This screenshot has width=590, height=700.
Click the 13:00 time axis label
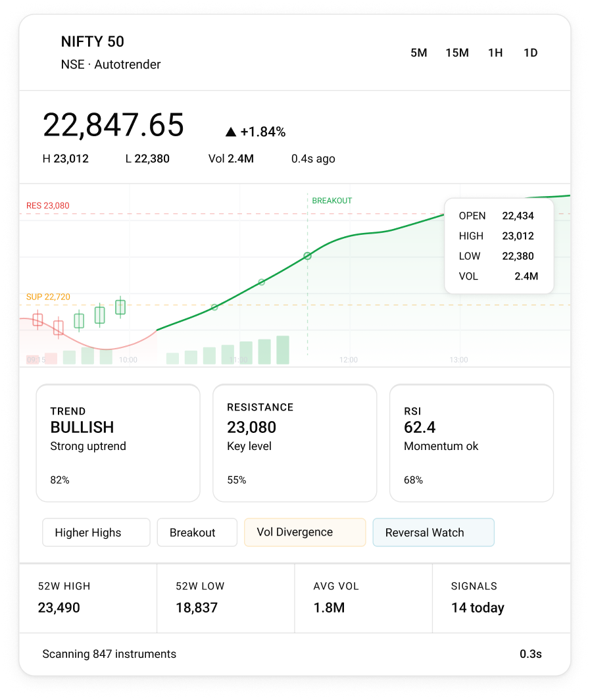[x=459, y=360]
